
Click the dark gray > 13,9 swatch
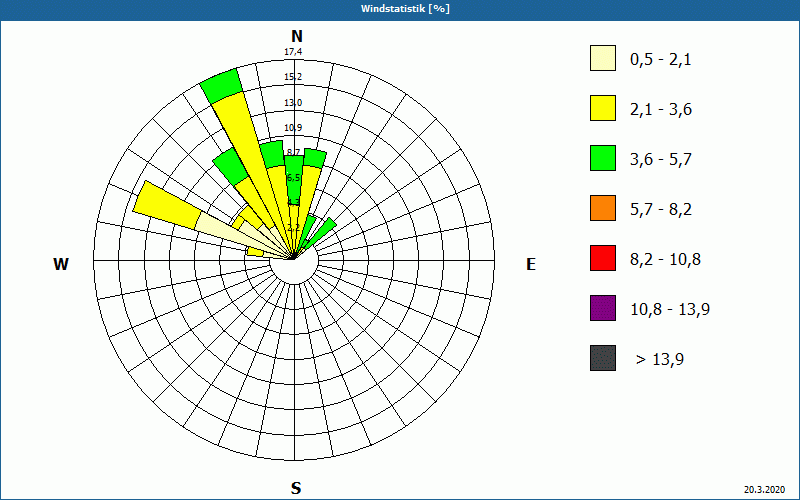point(603,358)
